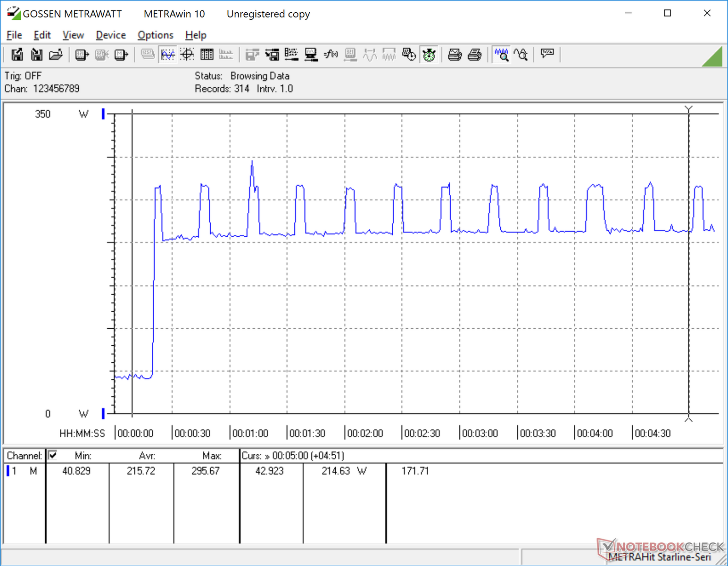Uncheck the Channel checkbox in data table
This screenshot has height=566, width=728.
click(53, 455)
